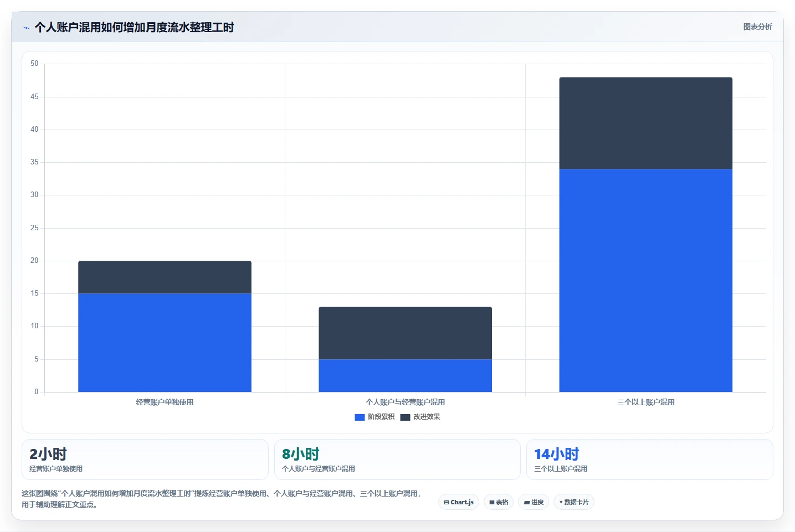Open the 8小时 data card

(x=397, y=459)
